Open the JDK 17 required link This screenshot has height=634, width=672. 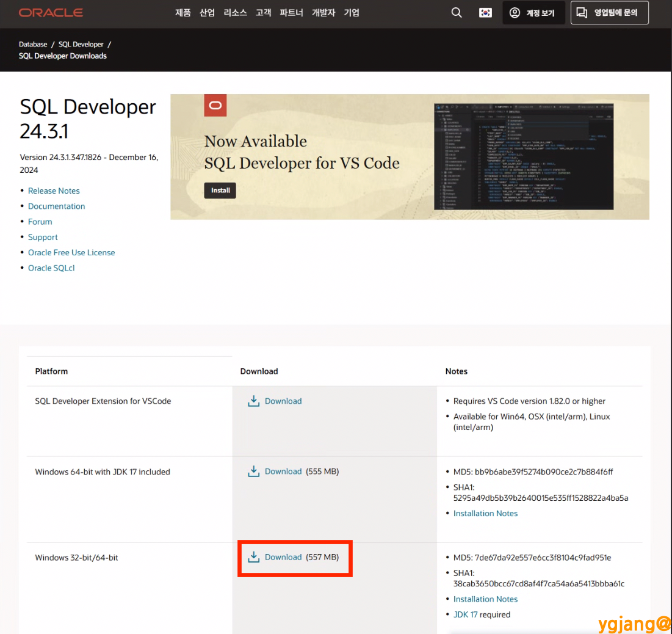pos(466,614)
